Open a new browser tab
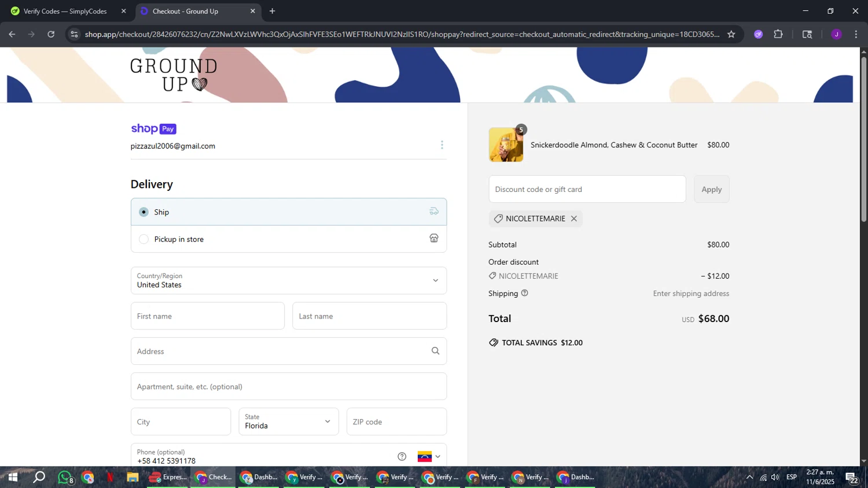The image size is (868, 488). point(273,11)
